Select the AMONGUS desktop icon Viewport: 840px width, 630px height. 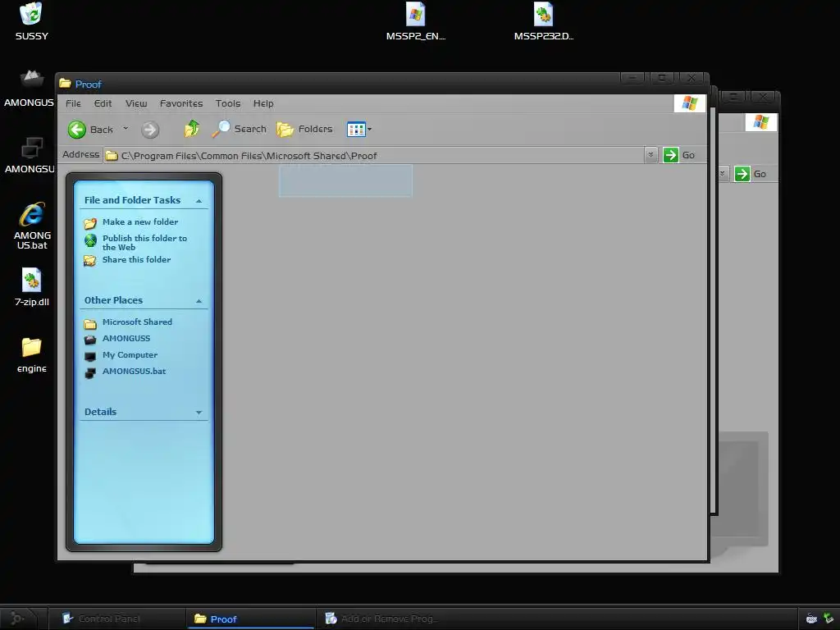30,89
